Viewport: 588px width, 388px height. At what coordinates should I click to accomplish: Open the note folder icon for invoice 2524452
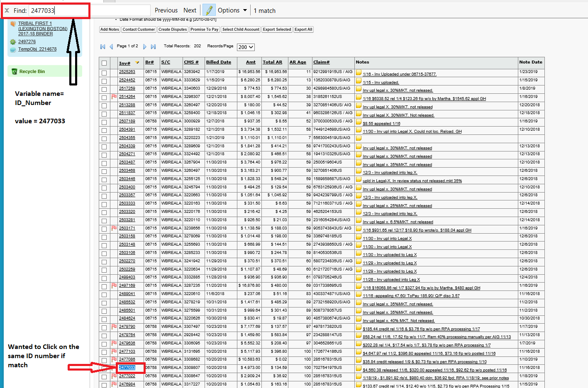coord(359,81)
